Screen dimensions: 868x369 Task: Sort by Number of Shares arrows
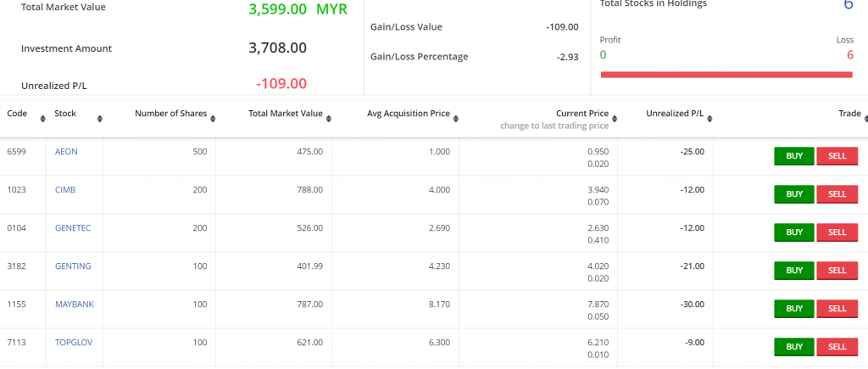pos(213,119)
